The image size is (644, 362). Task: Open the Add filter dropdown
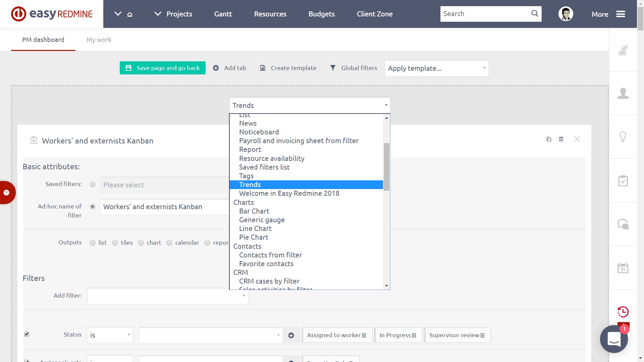click(x=168, y=296)
